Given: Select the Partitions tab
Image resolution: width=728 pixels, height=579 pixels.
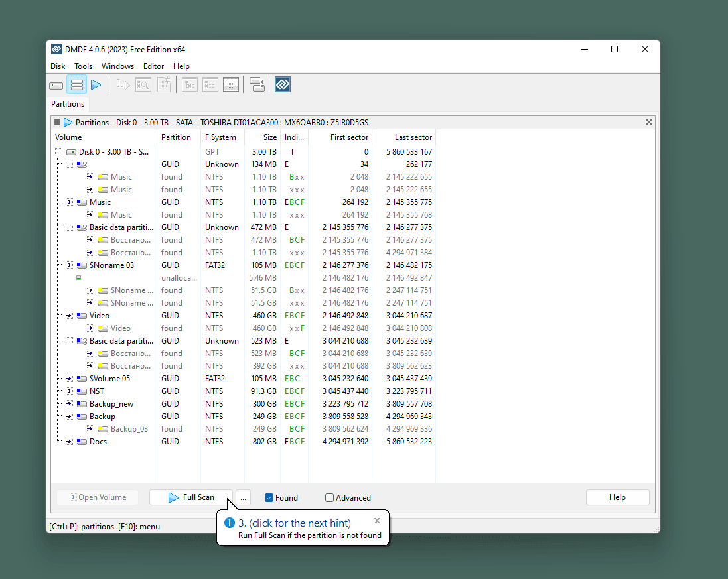Looking at the screenshot, I should (x=68, y=104).
